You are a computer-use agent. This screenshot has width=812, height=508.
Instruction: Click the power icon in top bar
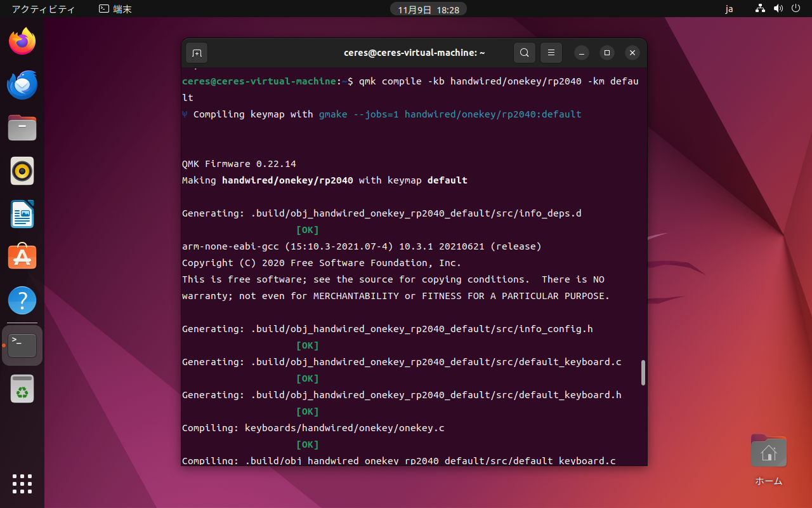point(796,9)
